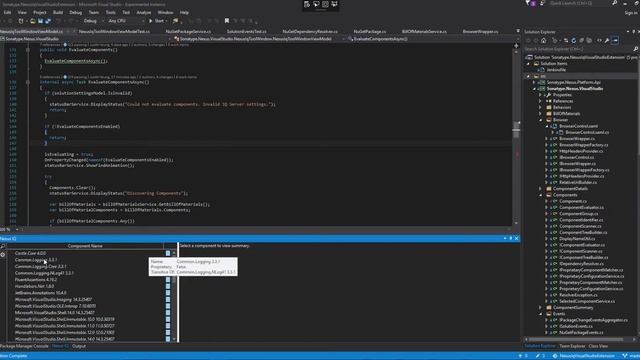Switch to the Team Explorer tab
This screenshot has width=640, height=360.
click(572, 346)
